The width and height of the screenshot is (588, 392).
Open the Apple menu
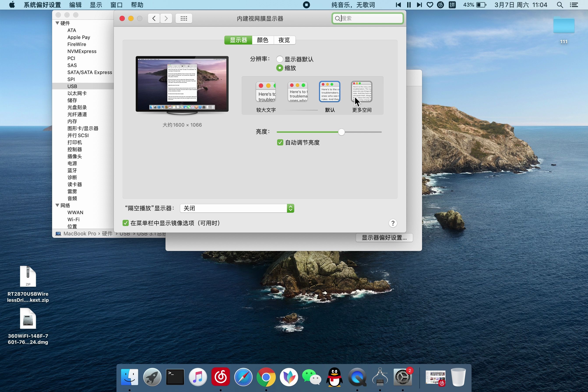pos(12,5)
